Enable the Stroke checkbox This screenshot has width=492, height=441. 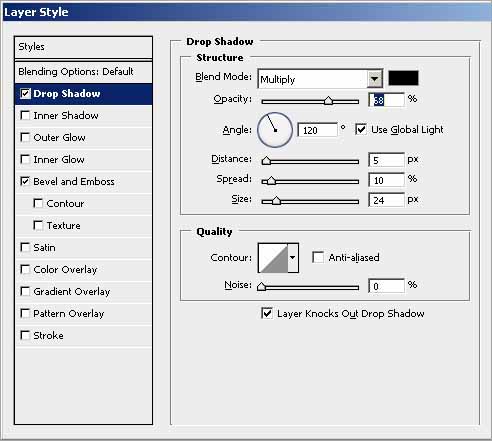click(25, 335)
